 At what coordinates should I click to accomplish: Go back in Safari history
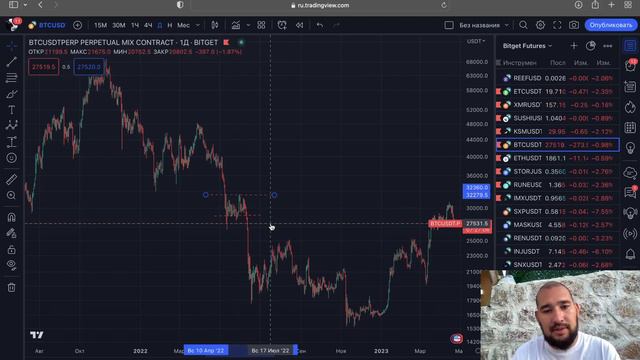click(40, 5)
